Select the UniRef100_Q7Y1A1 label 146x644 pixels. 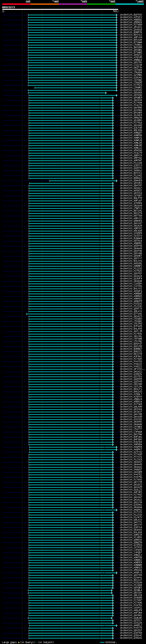[x=131, y=314]
